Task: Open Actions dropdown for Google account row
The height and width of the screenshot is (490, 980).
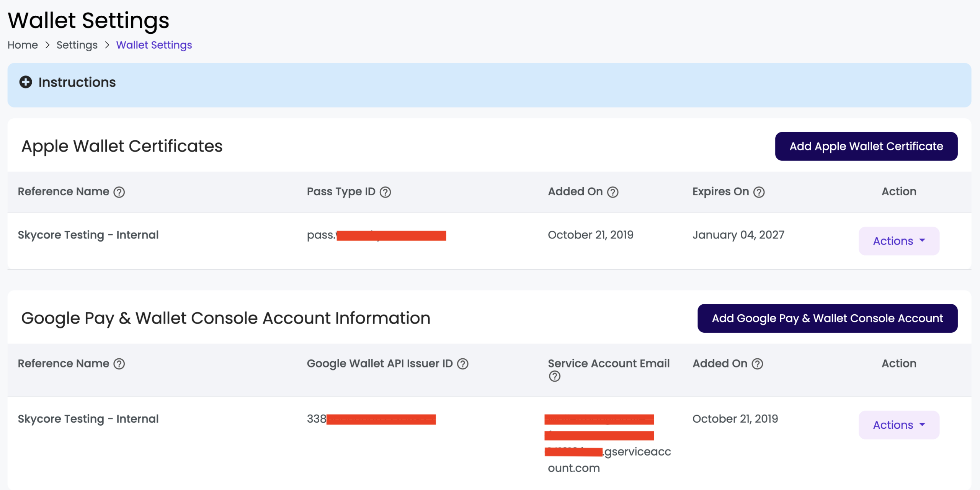Action: 898,425
